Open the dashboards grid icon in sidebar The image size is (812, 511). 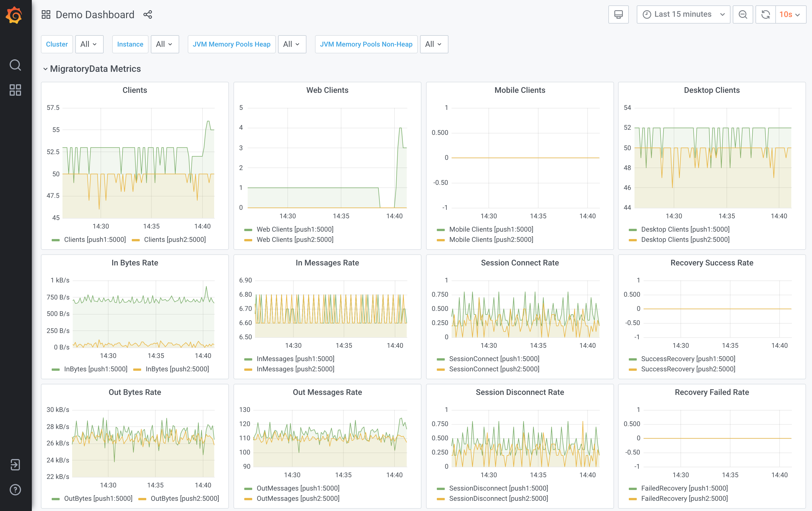[15, 90]
